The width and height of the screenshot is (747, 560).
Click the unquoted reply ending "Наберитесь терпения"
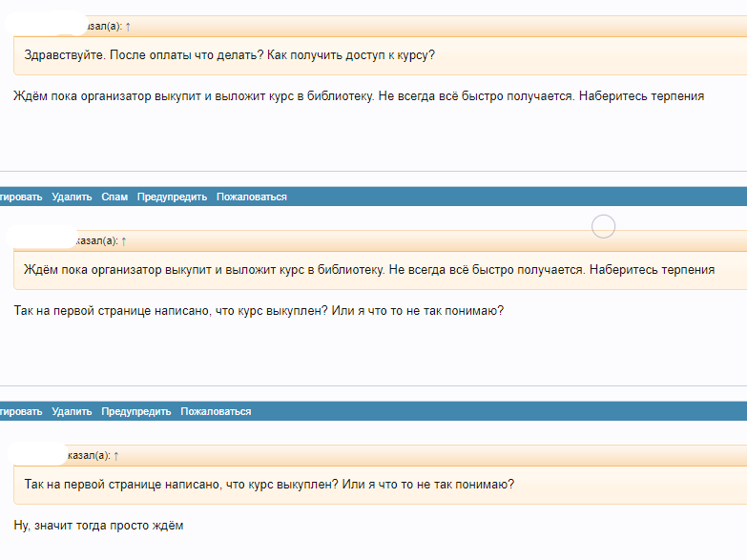(x=360, y=96)
